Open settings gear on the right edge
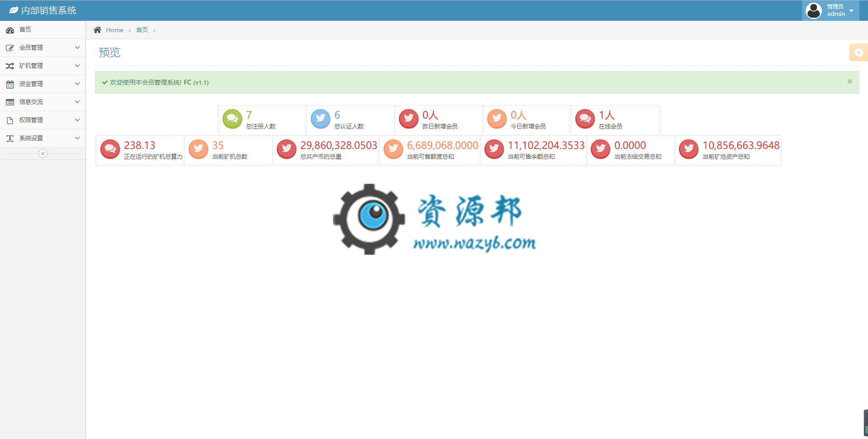 (859, 52)
